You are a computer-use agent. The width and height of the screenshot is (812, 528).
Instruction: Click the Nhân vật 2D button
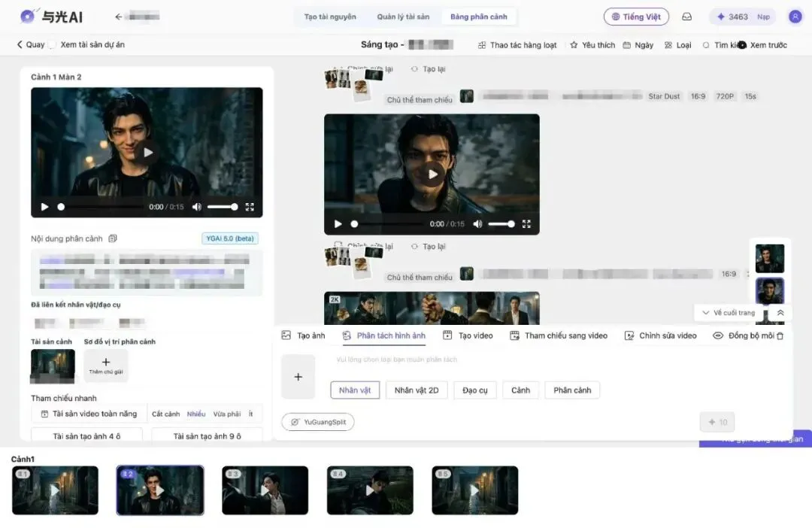[417, 390]
